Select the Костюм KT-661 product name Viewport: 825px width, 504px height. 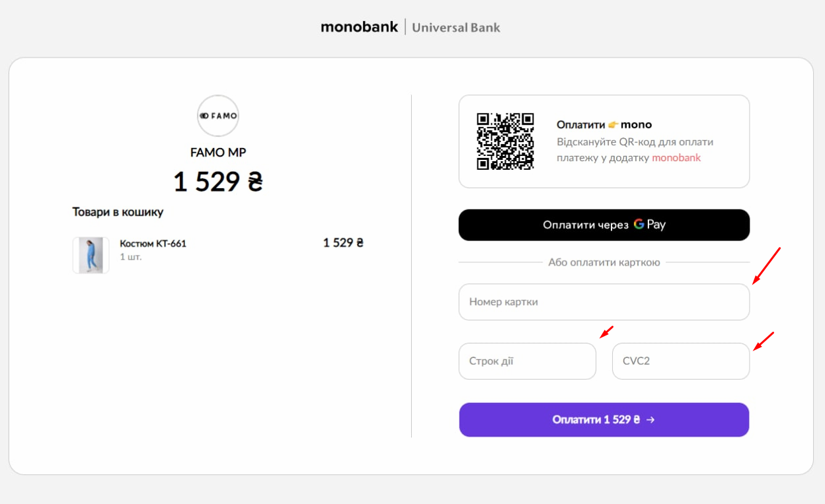click(153, 244)
